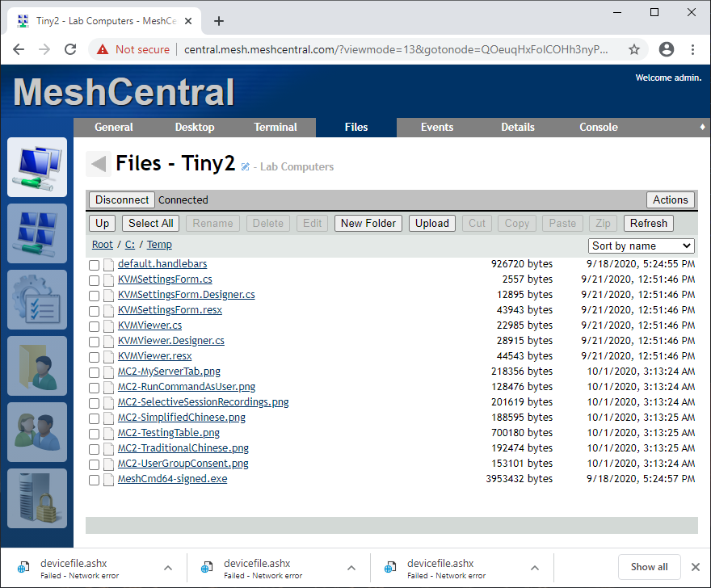Switch to the General tab

tap(114, 128)
